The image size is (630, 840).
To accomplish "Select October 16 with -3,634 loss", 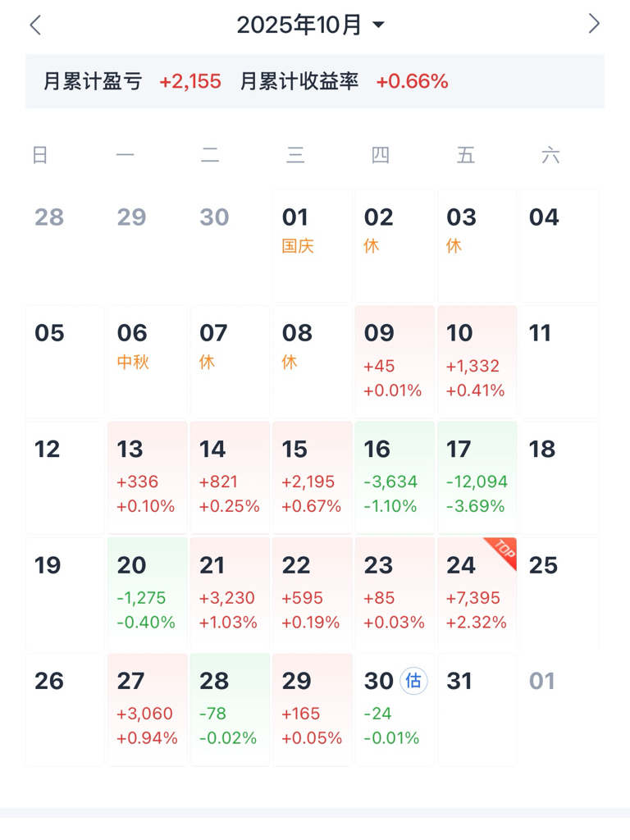I will (x=394, y=478).
